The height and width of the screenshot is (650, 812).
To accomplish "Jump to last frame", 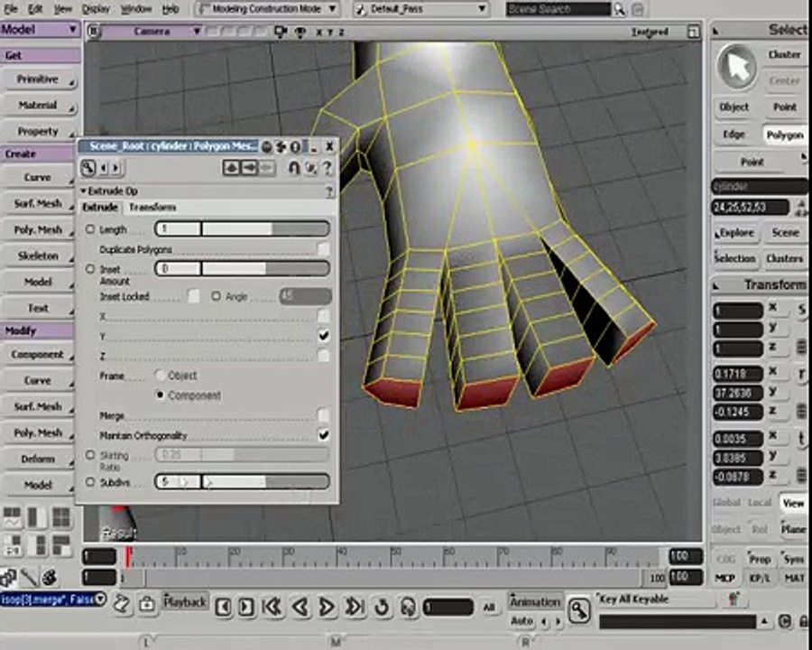I will (355, 607).
